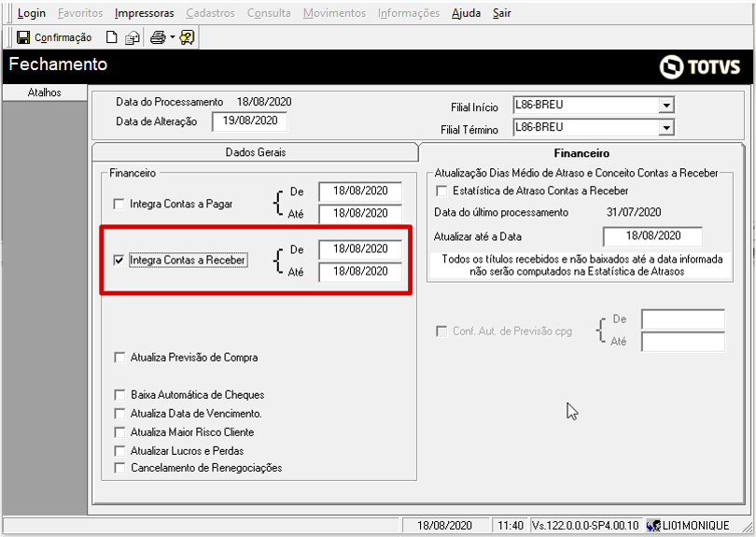Check Cancelamento de Renegociações checkbox

pos(119,468)
